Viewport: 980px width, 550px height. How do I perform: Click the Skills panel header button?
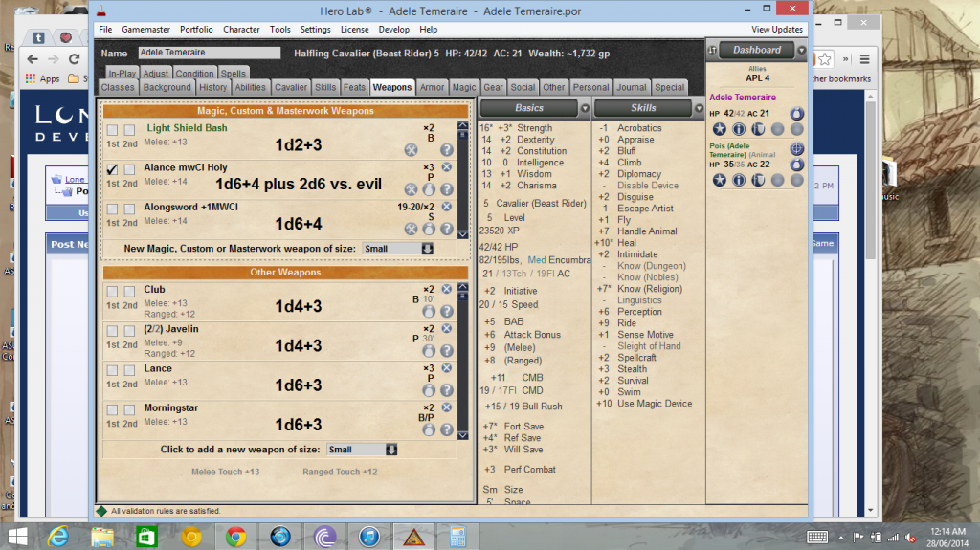click(x=643, y=108)
